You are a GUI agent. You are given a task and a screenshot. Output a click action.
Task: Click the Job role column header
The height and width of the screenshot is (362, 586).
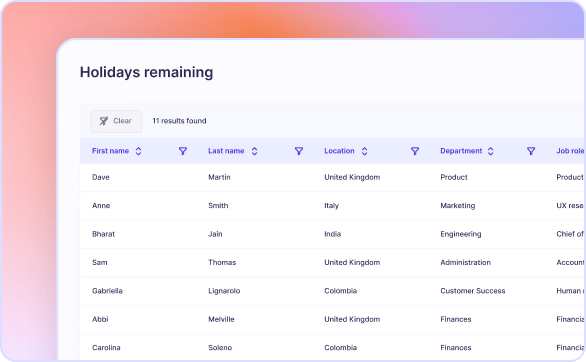570,151
